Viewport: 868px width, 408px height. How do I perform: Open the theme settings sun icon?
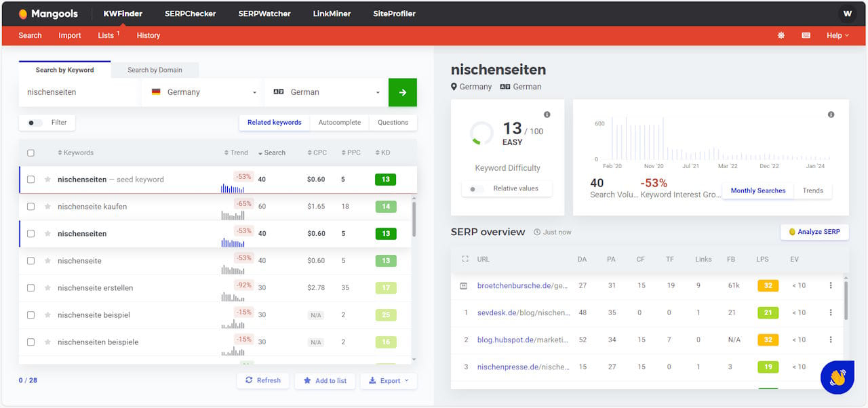(781, 35)
